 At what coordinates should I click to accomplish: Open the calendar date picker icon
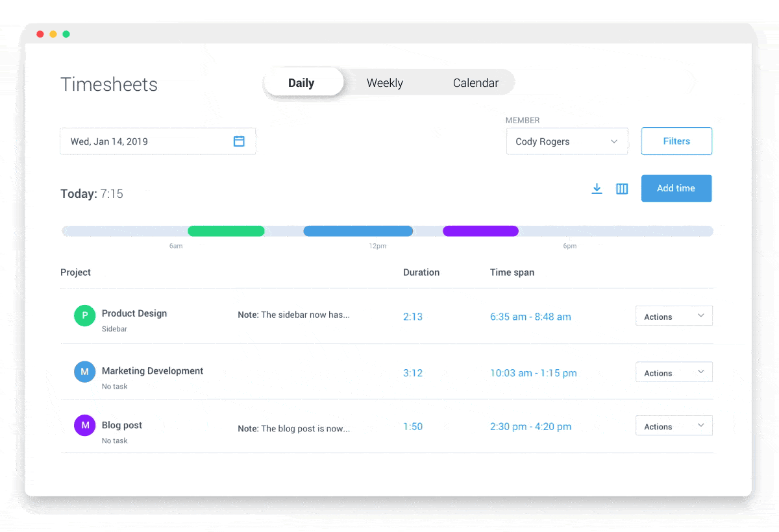tap(239, 141)
